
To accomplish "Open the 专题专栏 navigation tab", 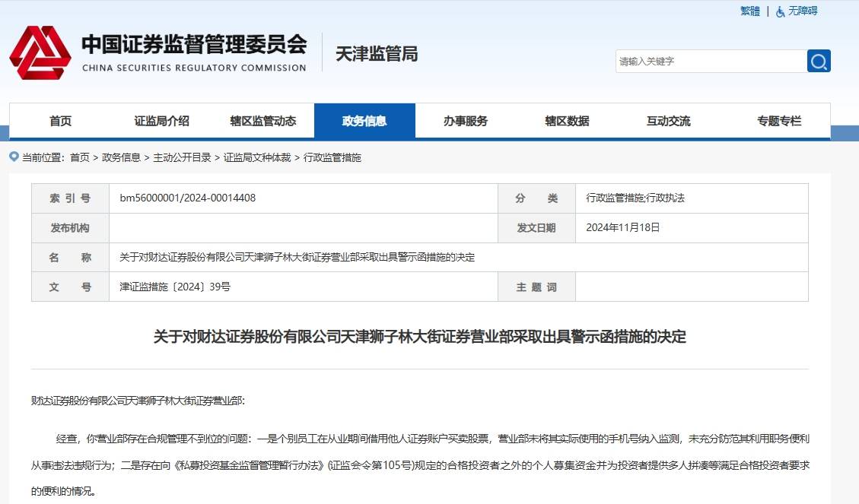I will click(779, 121).
